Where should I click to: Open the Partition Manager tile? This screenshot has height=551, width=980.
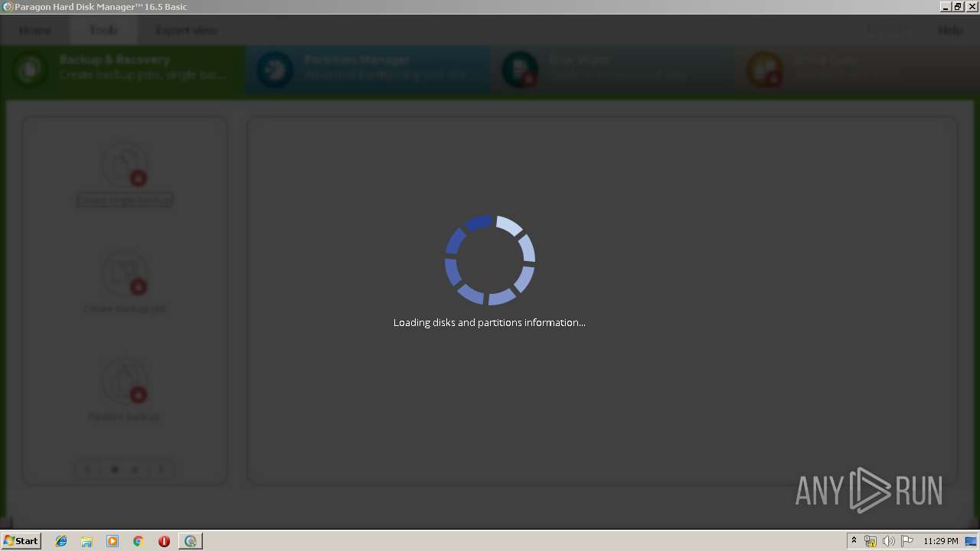[x=367, y=69]
